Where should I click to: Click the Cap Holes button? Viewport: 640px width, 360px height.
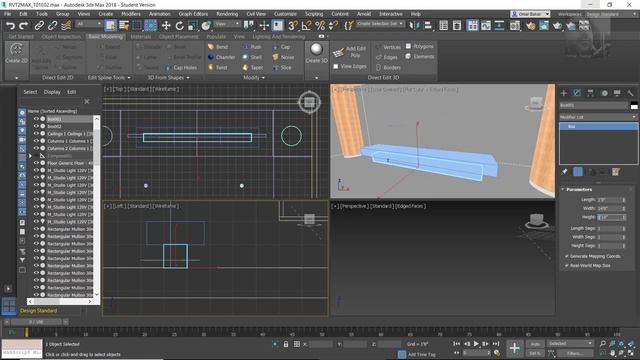[181, 67]
